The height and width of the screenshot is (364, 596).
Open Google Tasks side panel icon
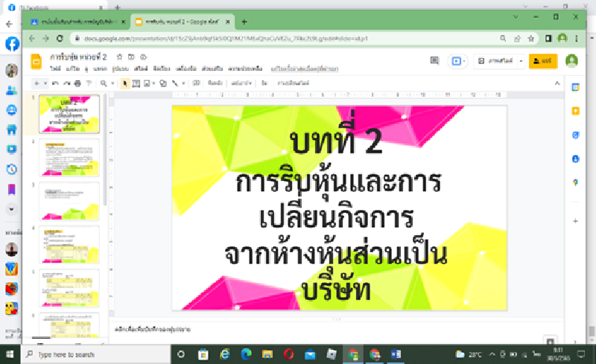[x=575, y=135]
